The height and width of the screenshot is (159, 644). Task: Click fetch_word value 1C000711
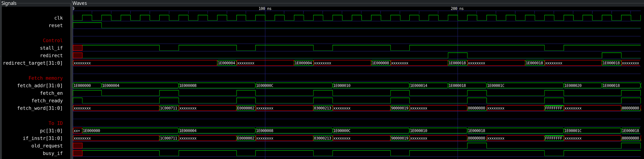point(169,108)
